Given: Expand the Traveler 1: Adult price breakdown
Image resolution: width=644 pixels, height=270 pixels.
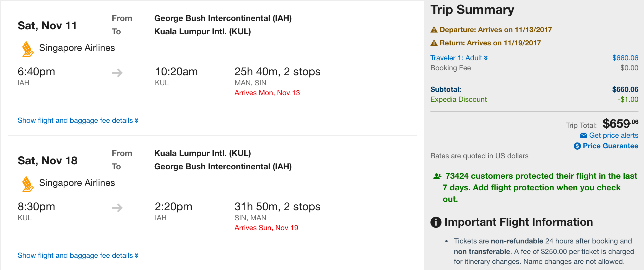Looking at the screenshot, I should point(459,58).
